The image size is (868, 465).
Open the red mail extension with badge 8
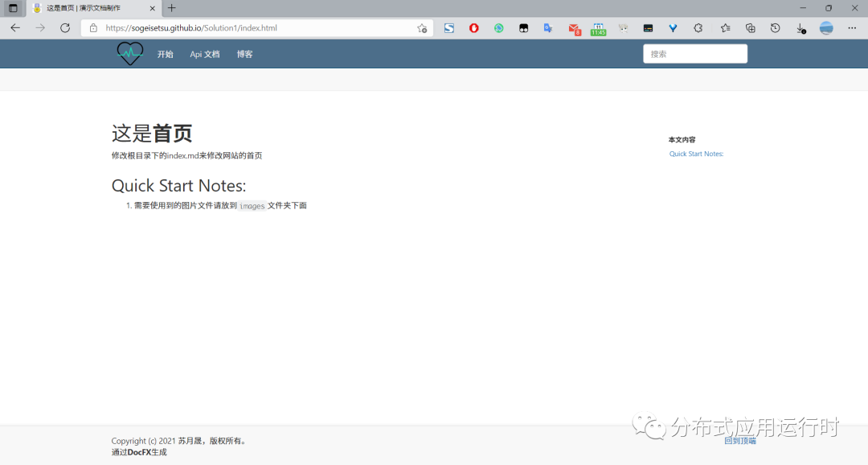[574, 27]
